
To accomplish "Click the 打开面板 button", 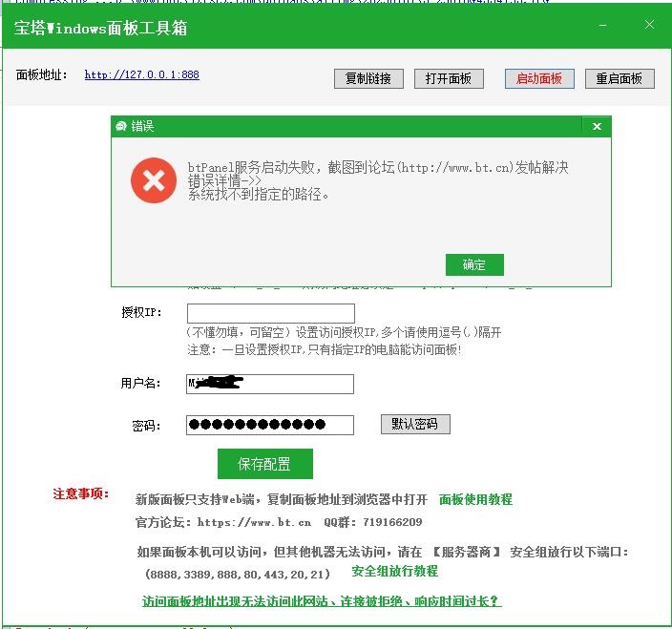I will [x=449, y=79].
